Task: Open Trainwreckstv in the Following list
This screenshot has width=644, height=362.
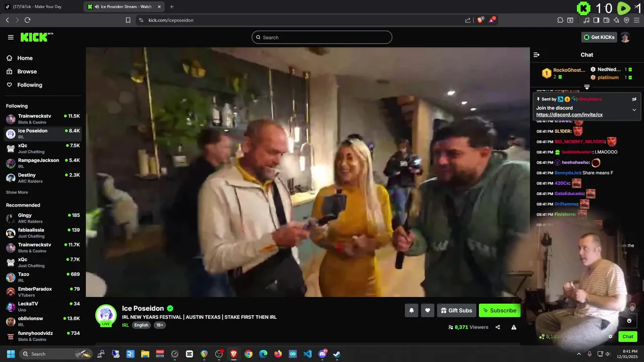Action: pyautogui.click(x=43, y=119)
